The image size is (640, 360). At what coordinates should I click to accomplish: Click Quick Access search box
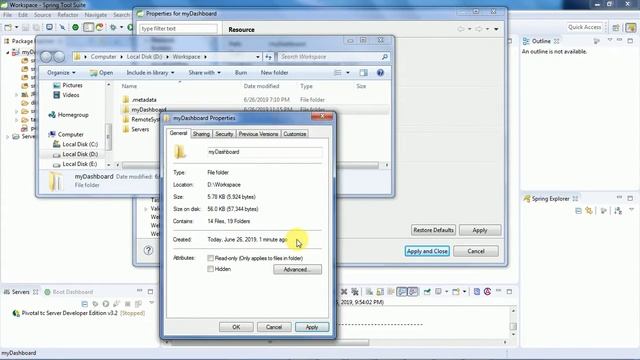[x=584, y=27]
